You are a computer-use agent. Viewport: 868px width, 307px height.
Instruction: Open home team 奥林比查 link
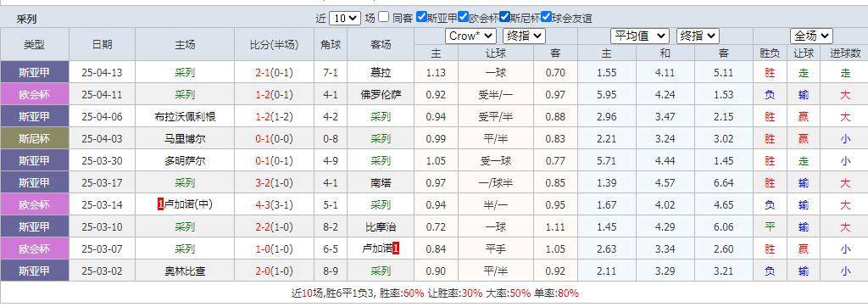pyautogui.click(x=185, y=271)
